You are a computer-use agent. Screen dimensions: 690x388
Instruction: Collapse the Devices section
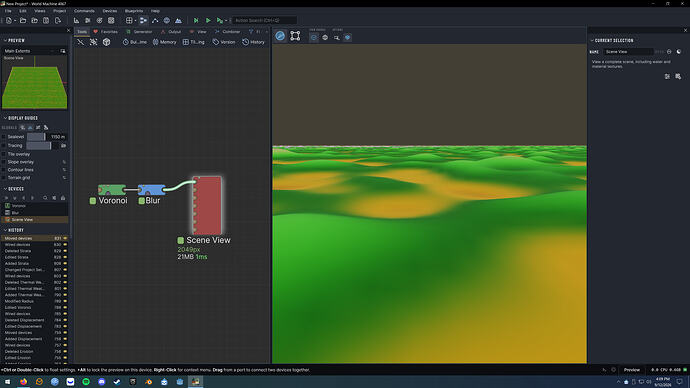point(5,189)
